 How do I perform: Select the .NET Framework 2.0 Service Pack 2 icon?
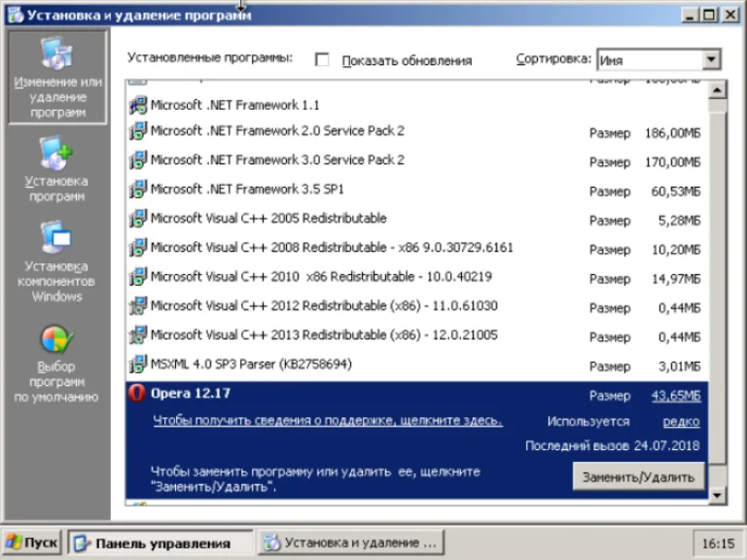[138, 131]
